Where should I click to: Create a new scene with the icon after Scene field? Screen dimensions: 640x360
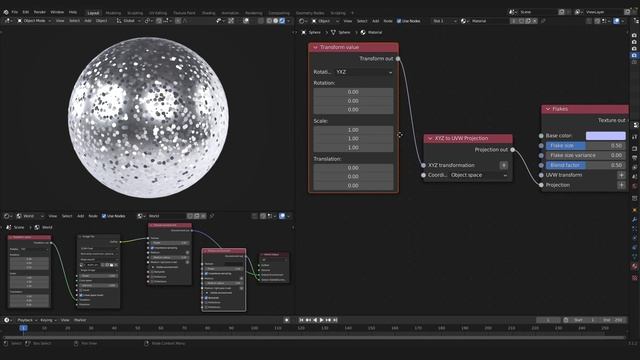pos(562,12)
